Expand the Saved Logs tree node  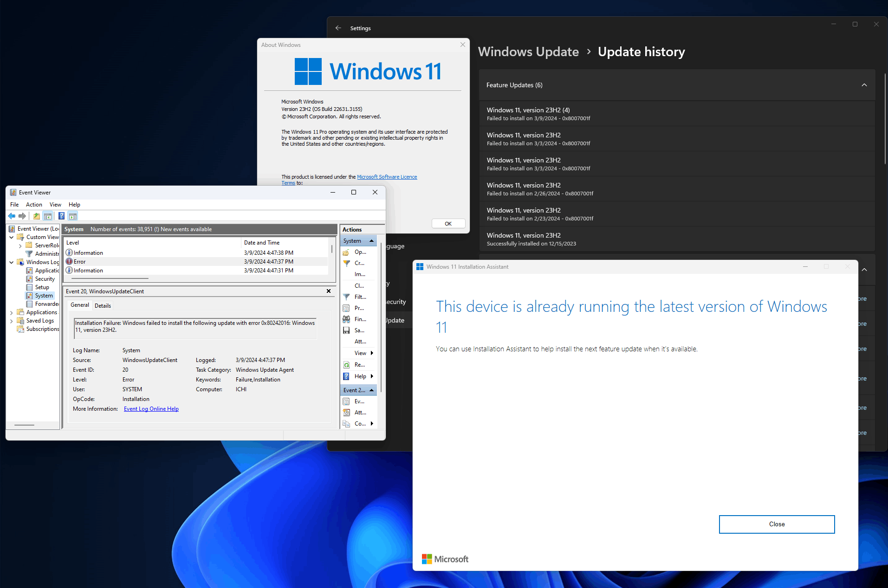click(12, 321)
